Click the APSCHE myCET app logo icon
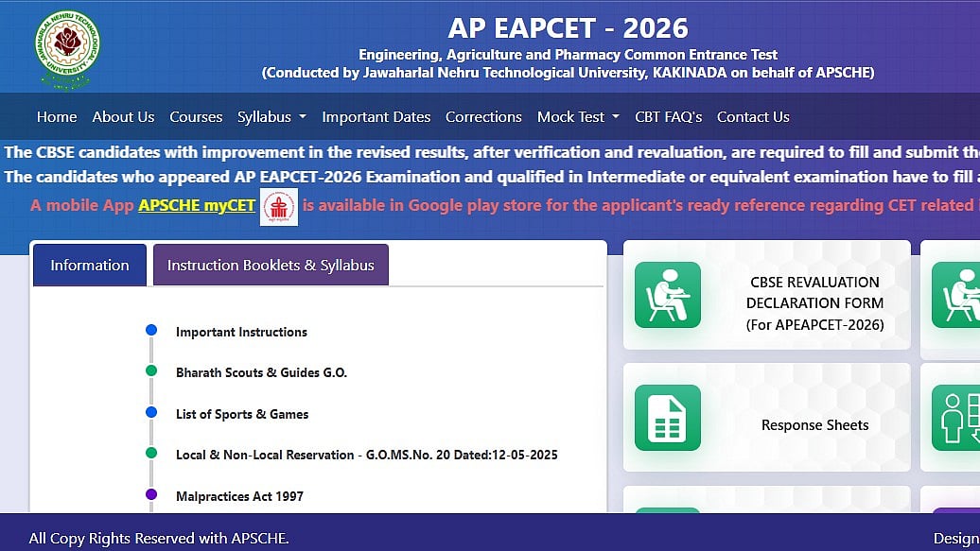This screenshot has height=551, width=980. 279,207
